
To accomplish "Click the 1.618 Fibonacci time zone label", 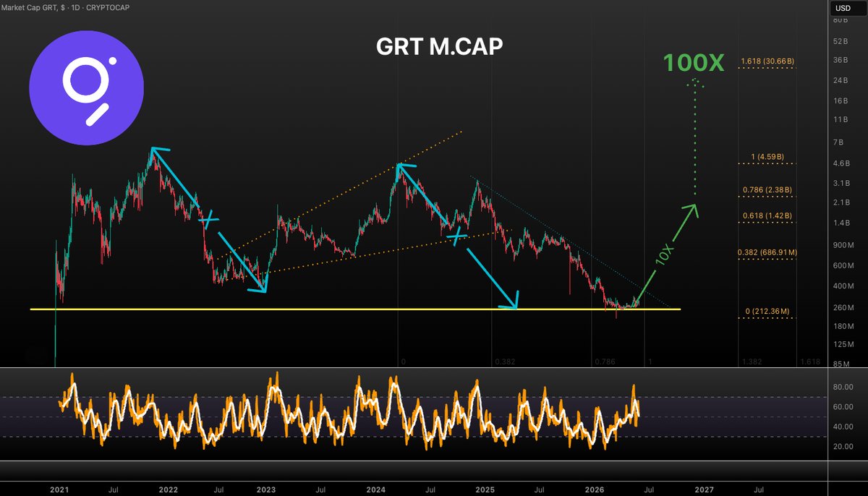I will [x=809, y=361].
